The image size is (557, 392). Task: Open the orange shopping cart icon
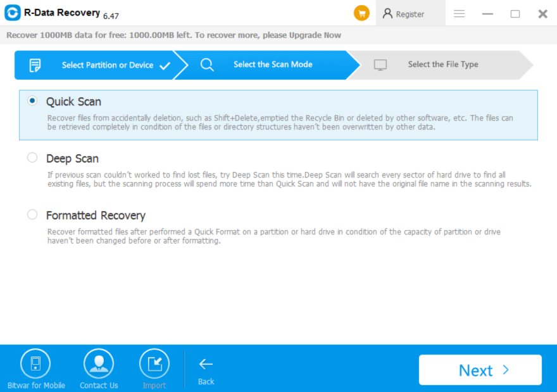pos(361,13)
